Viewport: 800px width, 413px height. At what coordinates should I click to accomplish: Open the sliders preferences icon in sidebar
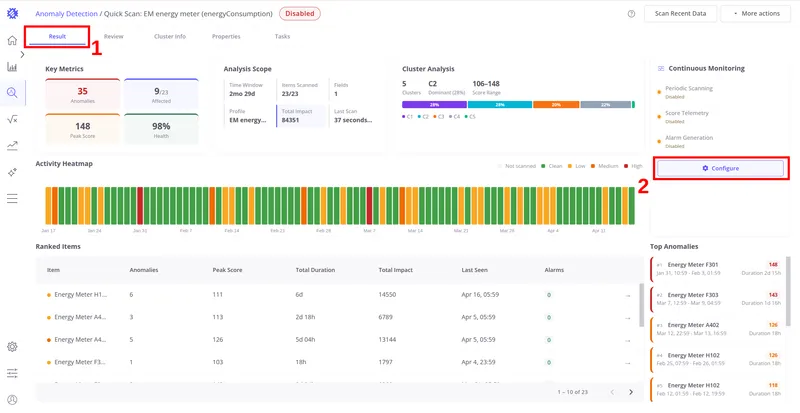click(x=12, y=374)
